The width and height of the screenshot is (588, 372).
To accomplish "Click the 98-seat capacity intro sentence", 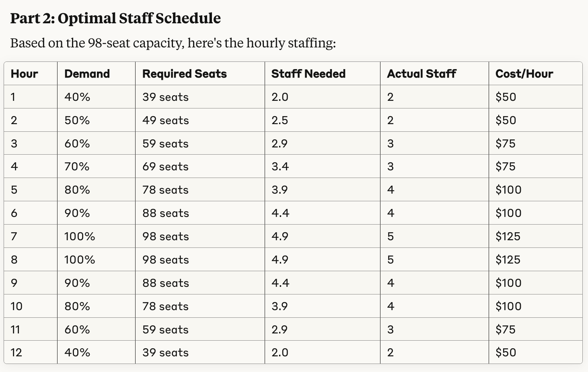I will (x=173, y=43).
